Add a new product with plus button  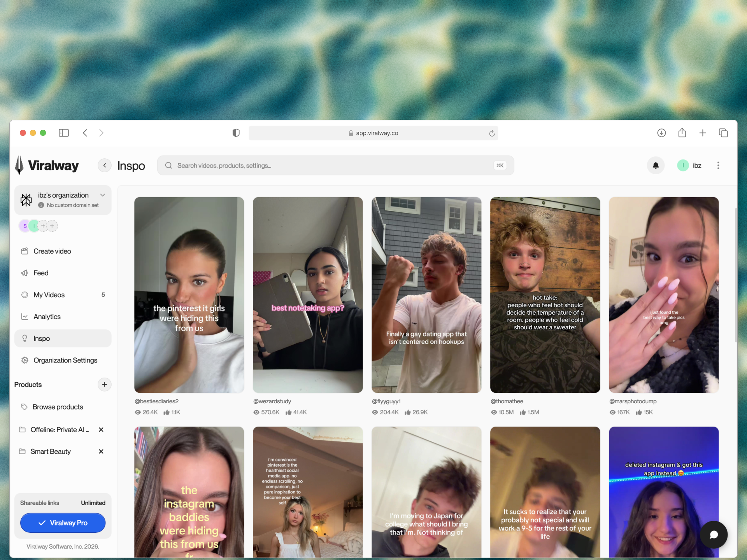[x=104, y=385]
